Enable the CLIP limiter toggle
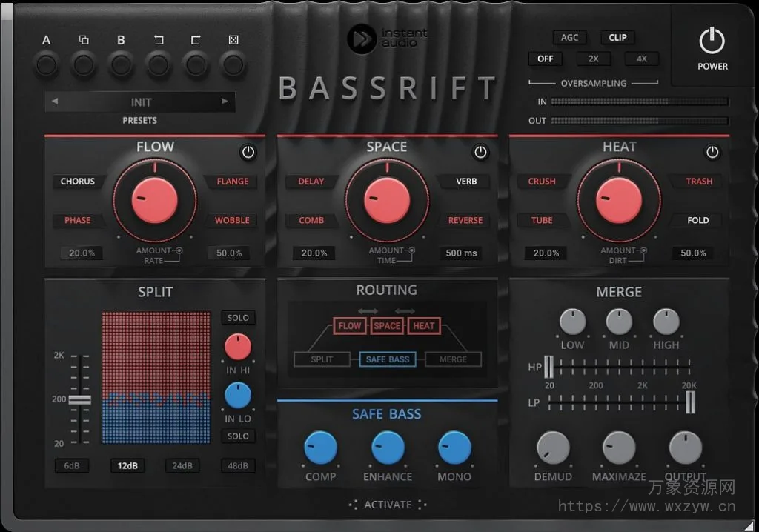Screen dimensions: 759x532 (617, 37)
